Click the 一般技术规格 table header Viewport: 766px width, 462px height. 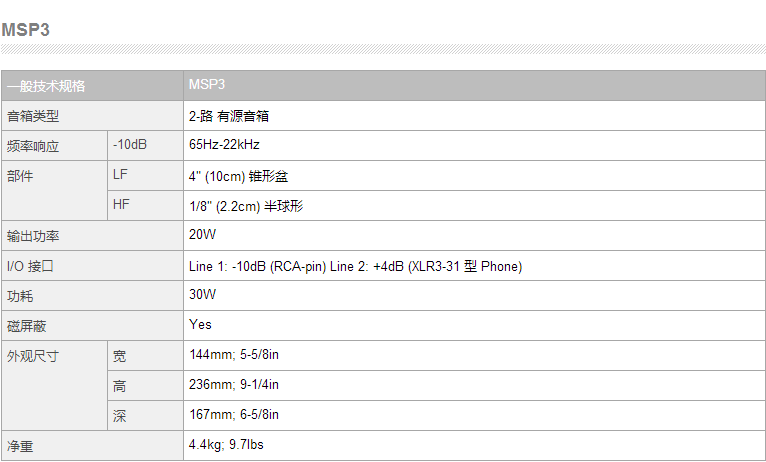click(x=92, y=85)
